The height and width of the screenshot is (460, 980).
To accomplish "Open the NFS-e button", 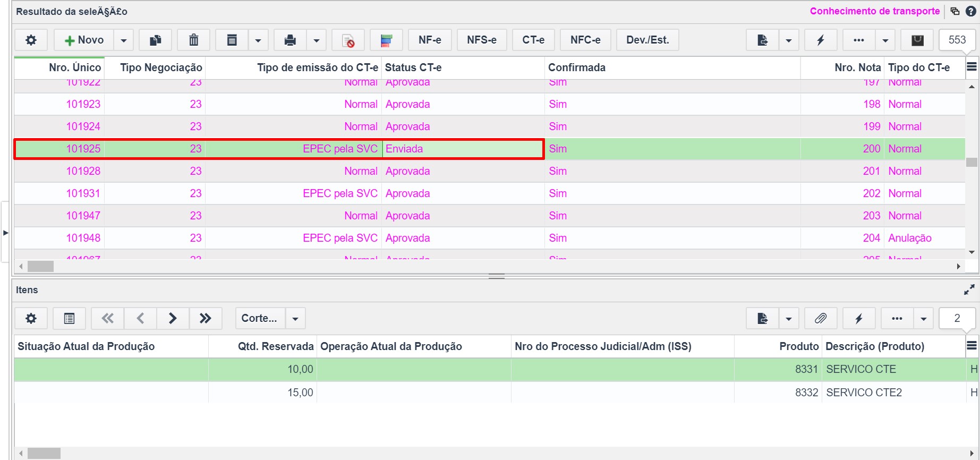I will pos(482,40).
